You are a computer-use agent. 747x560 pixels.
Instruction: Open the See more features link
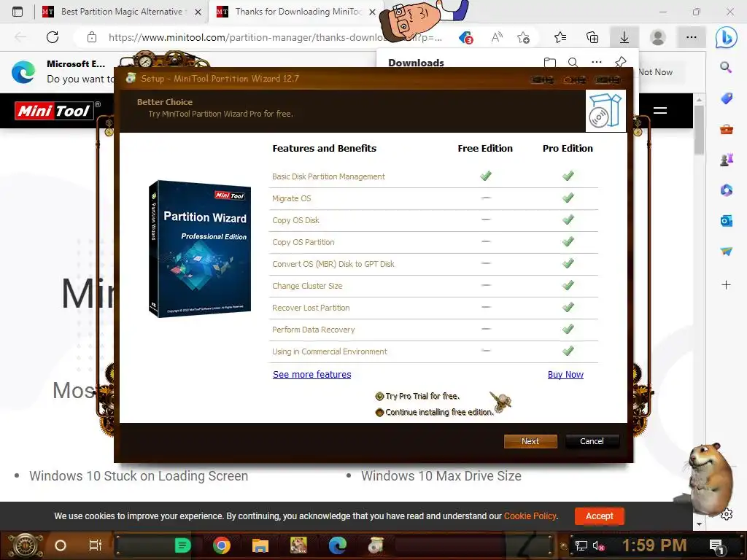(312, 375)
